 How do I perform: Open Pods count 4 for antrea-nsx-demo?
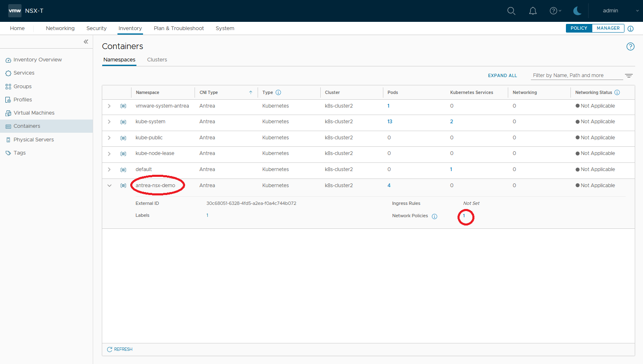click(389, 186)
